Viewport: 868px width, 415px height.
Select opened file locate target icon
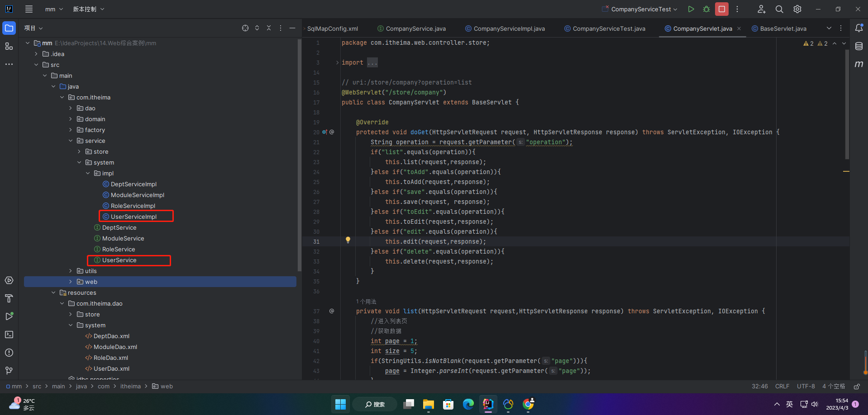245,28
